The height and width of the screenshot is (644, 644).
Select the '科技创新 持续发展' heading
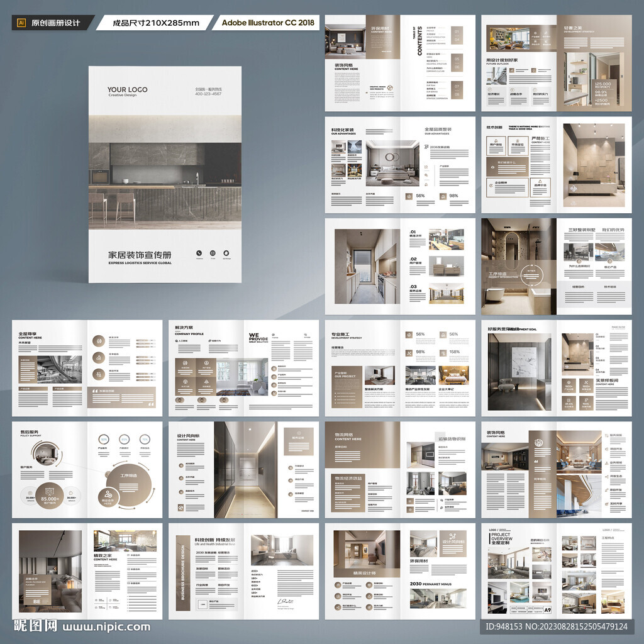pos(215,540)
